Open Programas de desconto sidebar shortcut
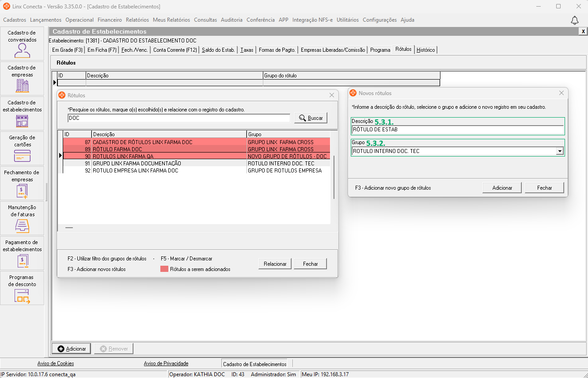This screenshot has width=588, height=378. pyautogui.click(x=22, y=288)
